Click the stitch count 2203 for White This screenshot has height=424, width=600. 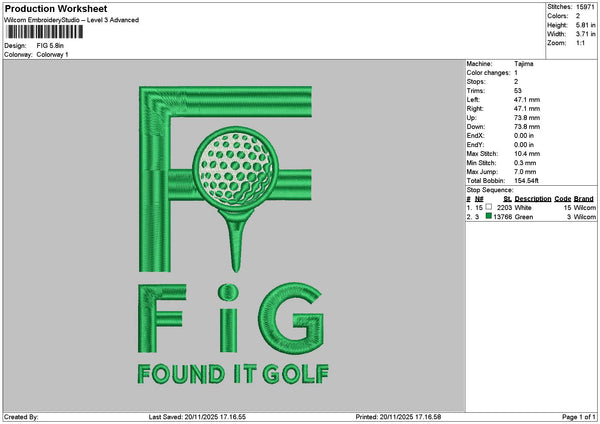coord(504,208)
